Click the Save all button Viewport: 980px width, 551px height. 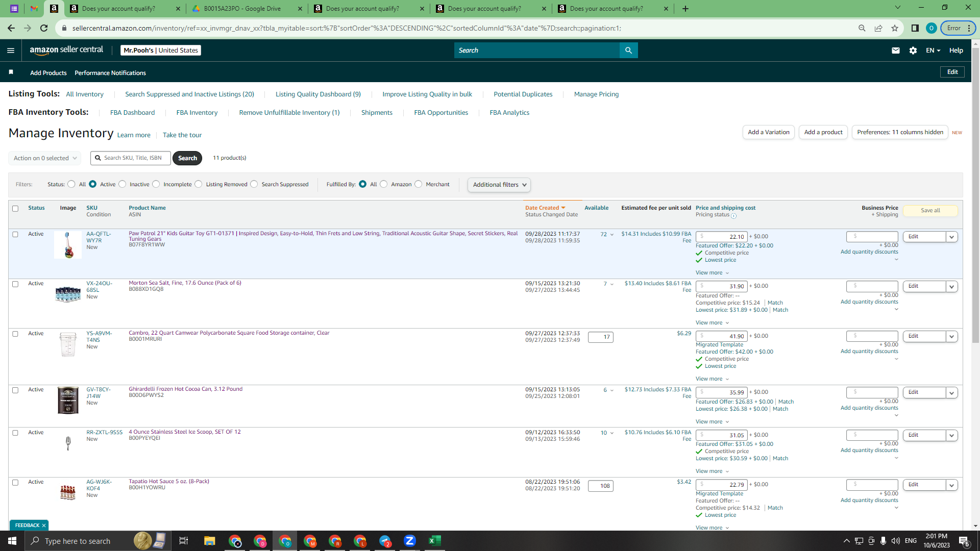[930, 211]
